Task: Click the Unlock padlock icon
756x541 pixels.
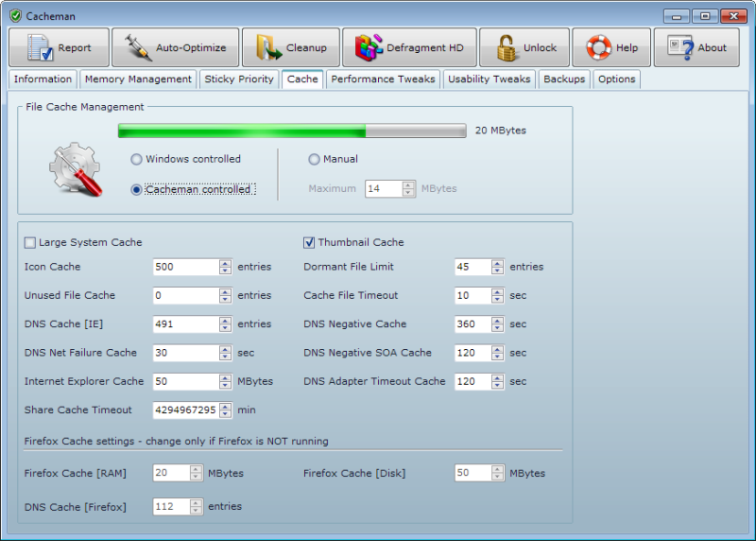Action: [x=507, y=47]
